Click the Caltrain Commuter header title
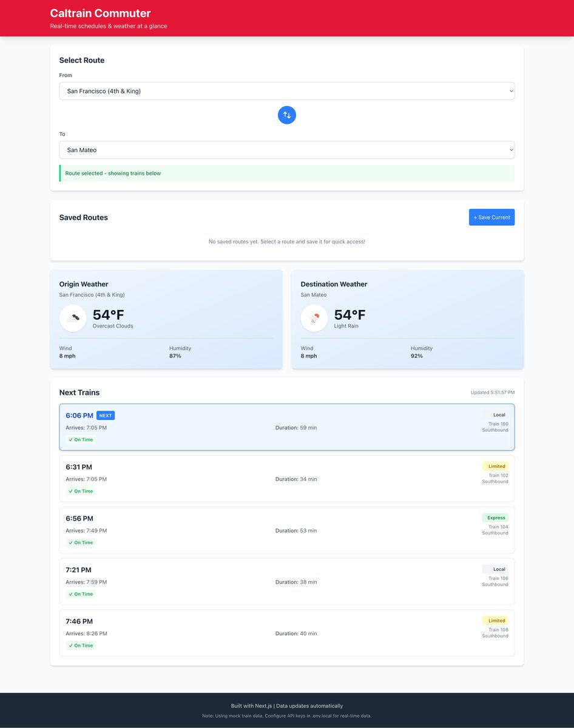This screenshot has height=728, width=574. (100, 13)
